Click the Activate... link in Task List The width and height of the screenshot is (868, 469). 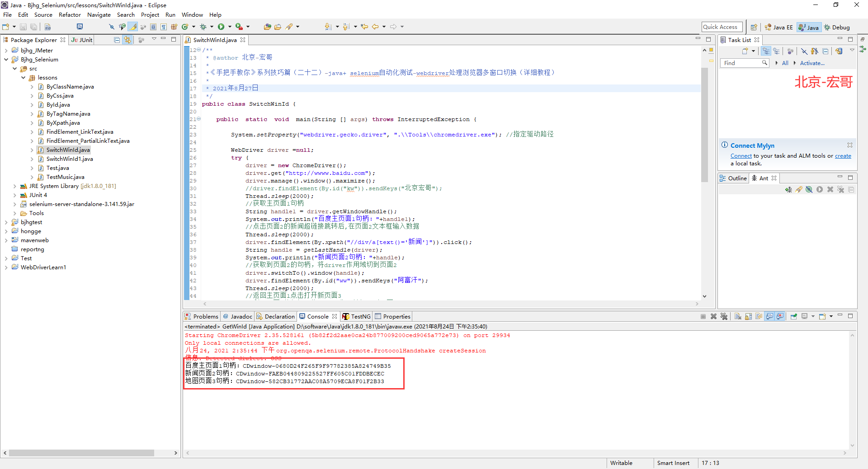[812, 63]
